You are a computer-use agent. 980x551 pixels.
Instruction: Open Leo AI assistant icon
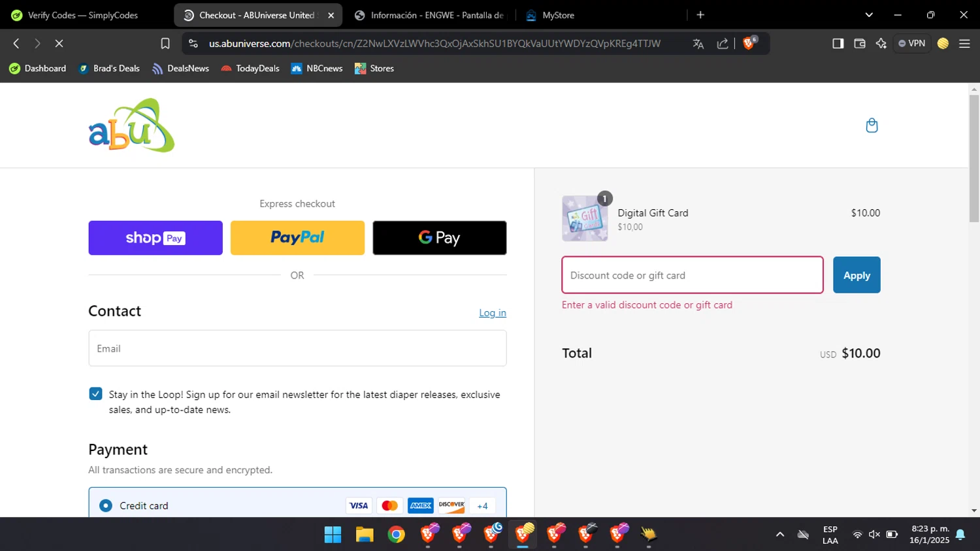881,43
